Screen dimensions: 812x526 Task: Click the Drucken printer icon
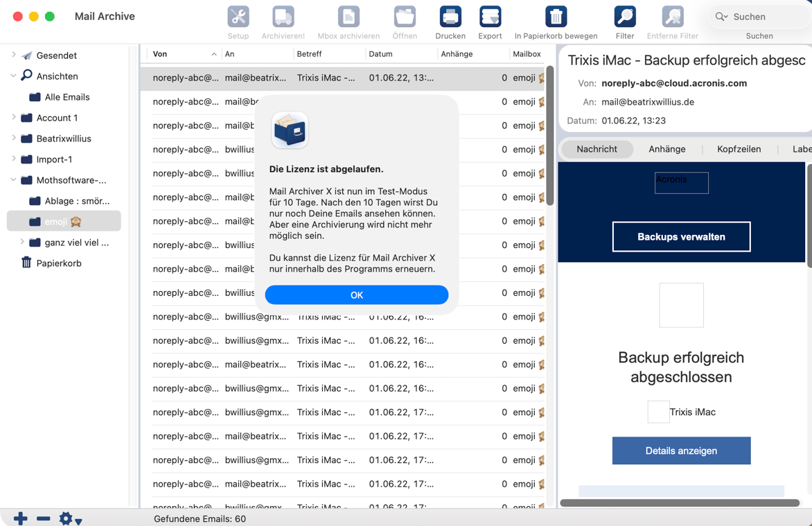point(450,17)
